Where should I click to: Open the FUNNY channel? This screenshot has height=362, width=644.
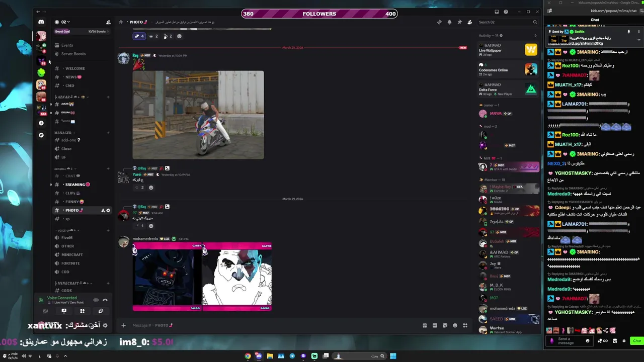pyautogui.click(x=80, y=202)
